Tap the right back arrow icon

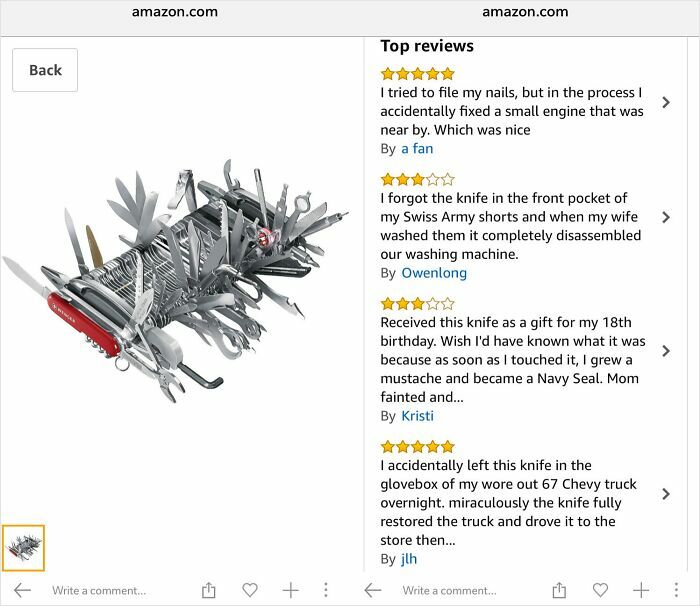pos(373,590)
